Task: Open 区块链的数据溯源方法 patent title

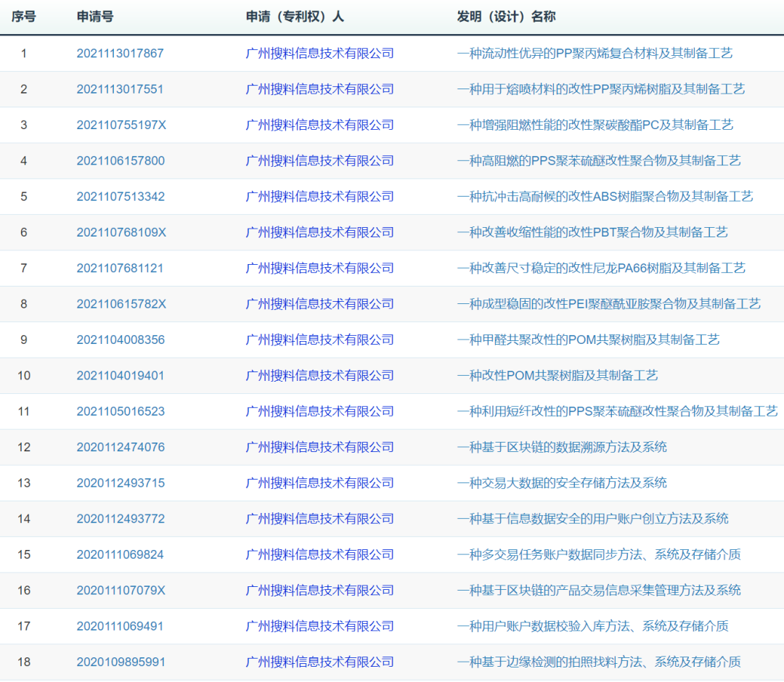Action: click(x=561, y=447)
